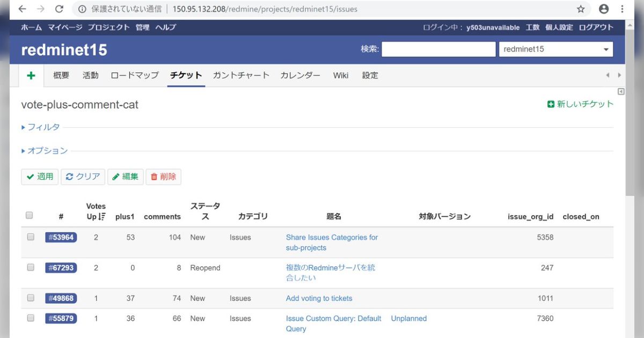Open the 管理 menu item
The height and width of the screenshot is (338, 644).
pos(142,27)
